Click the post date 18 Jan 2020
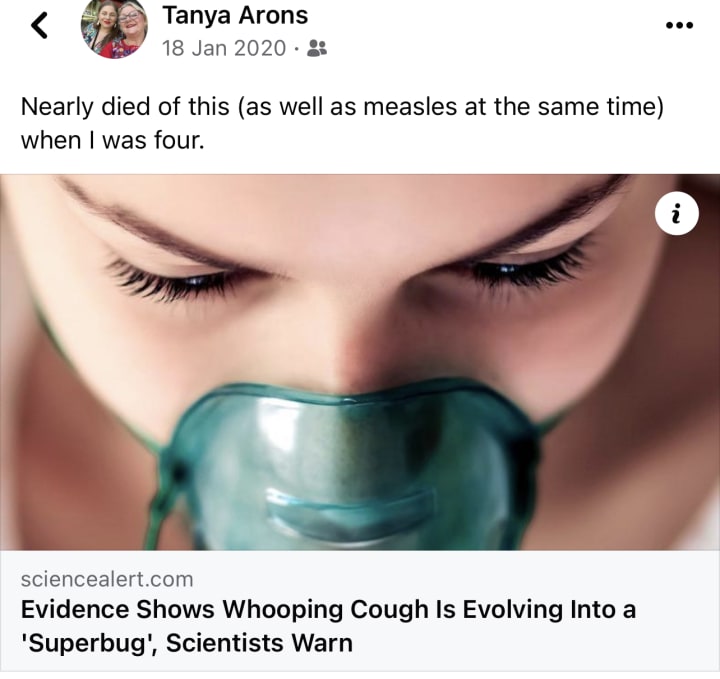This screenshot has width=720, height=679. click(224, 48)
